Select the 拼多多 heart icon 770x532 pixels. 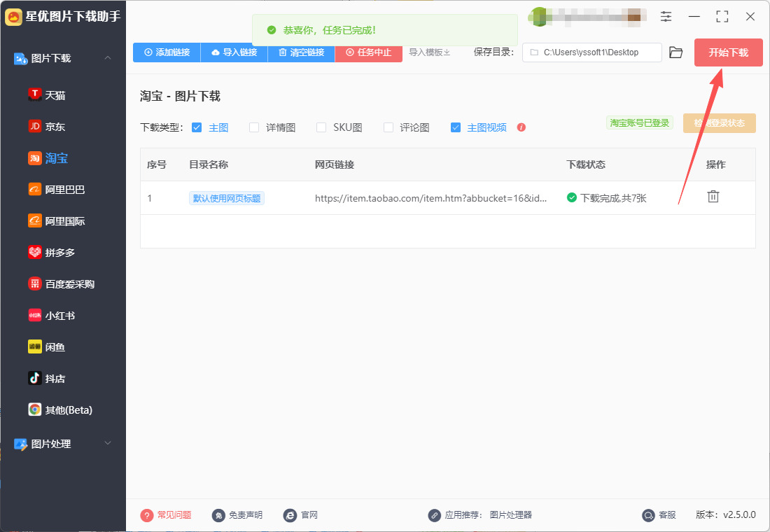pyautogui.click(x=34, y=252)
